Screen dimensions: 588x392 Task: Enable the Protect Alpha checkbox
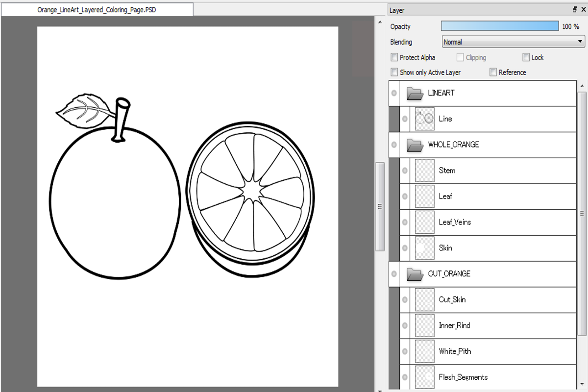click(394, 57)
